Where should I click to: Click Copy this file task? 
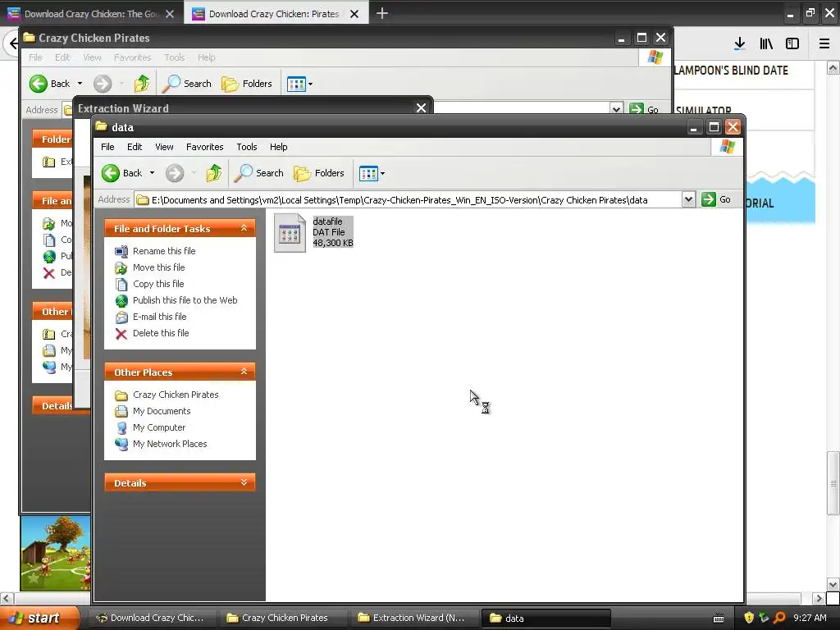pyautogui.click(x=158, y=284)
